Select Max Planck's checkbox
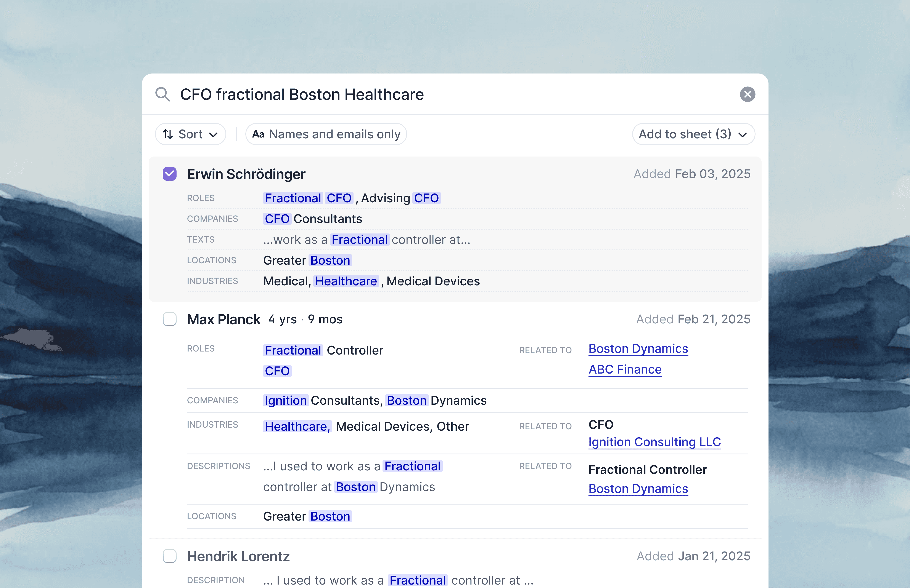 coord(170,319)
